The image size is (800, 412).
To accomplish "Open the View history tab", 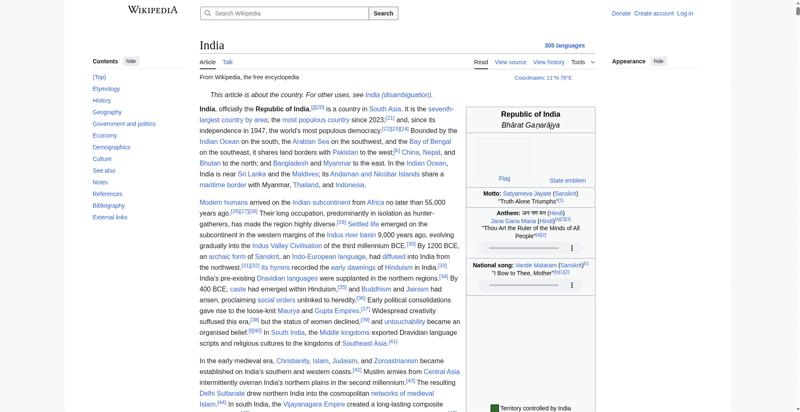I will coord(548,62).
